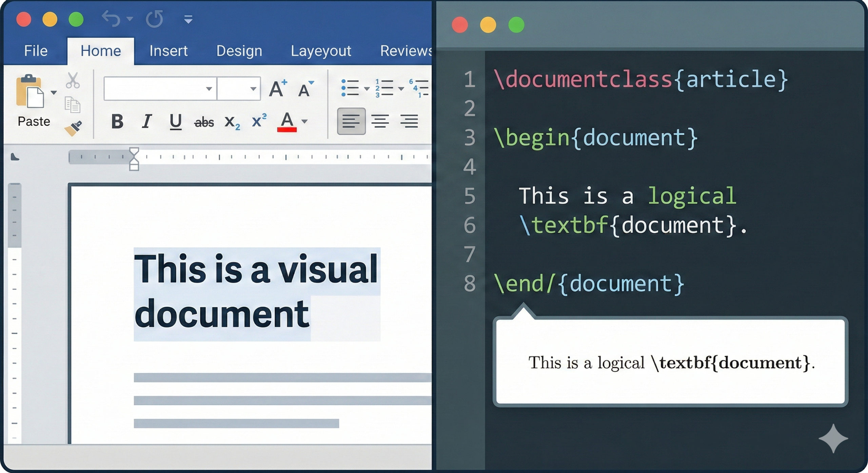This screenshot has height=473, width=868.
Task: Apply subscript formatting
Action: click(x=232, y=122)
